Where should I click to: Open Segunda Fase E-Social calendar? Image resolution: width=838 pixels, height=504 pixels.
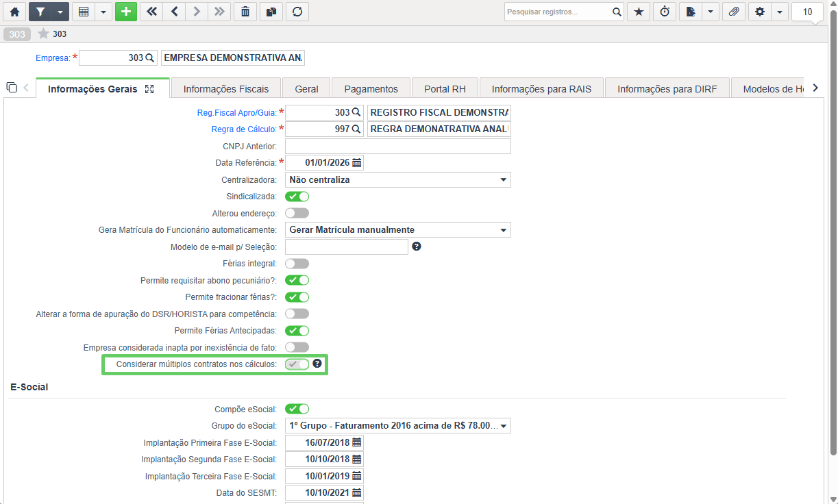(356, 459)
